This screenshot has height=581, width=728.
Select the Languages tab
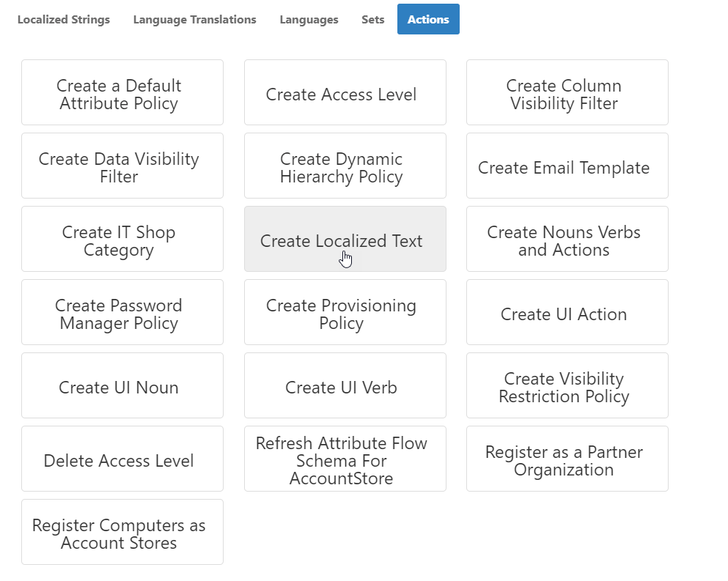[x=309, y=20]
